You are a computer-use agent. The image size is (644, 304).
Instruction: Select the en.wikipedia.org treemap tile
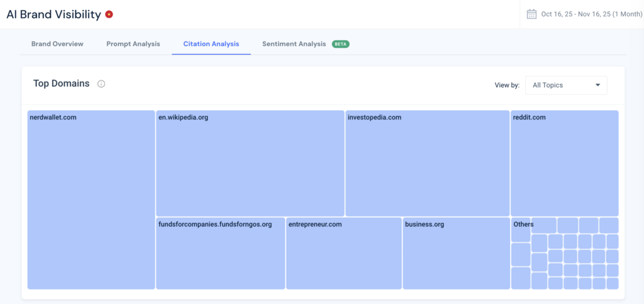point(250,164)
